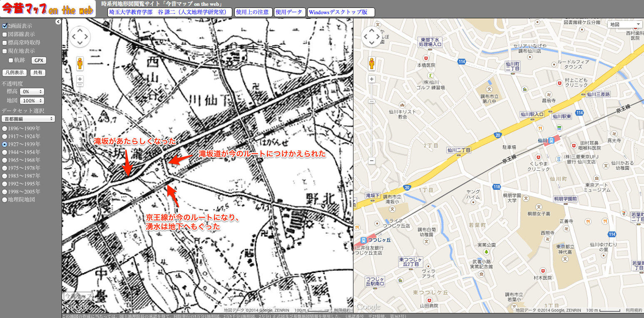Click the 桐朋学園前 bus stop label

pyautogui.click(x=565, y=199)
